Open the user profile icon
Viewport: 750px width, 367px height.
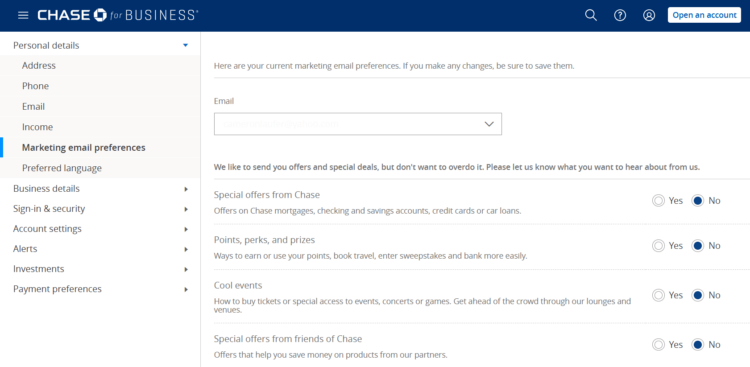[x=649, y=15]
